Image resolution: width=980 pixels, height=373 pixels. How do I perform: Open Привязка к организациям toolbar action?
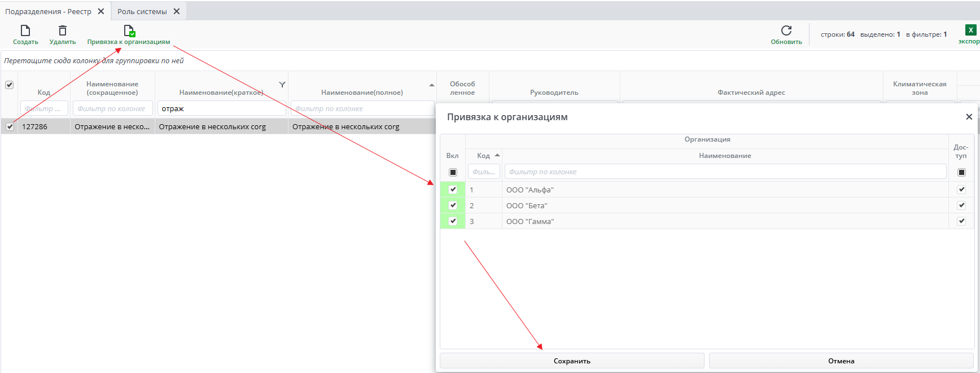point(129,35)
